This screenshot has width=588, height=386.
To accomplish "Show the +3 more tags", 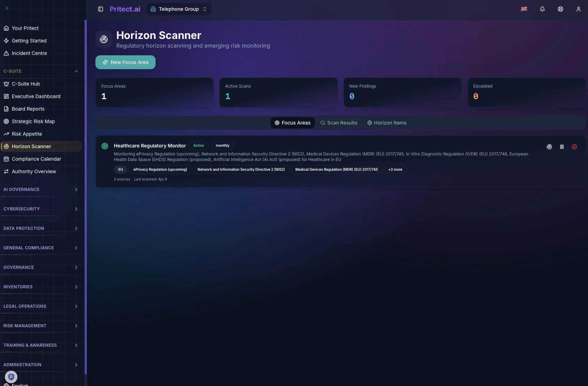I will tap(395, 170).
